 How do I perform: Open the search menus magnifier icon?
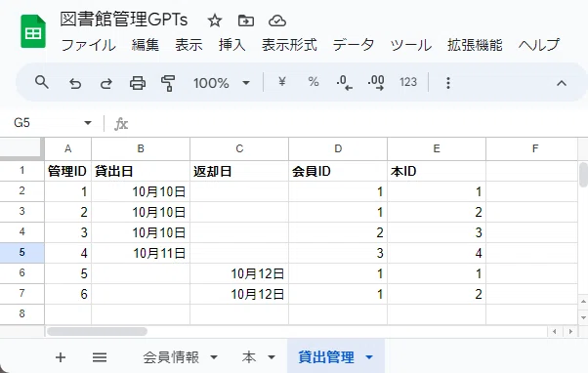42,82
